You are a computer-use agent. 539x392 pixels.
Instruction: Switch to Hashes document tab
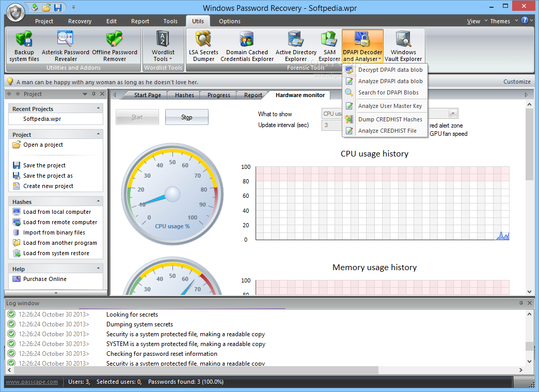coord(184,95)
